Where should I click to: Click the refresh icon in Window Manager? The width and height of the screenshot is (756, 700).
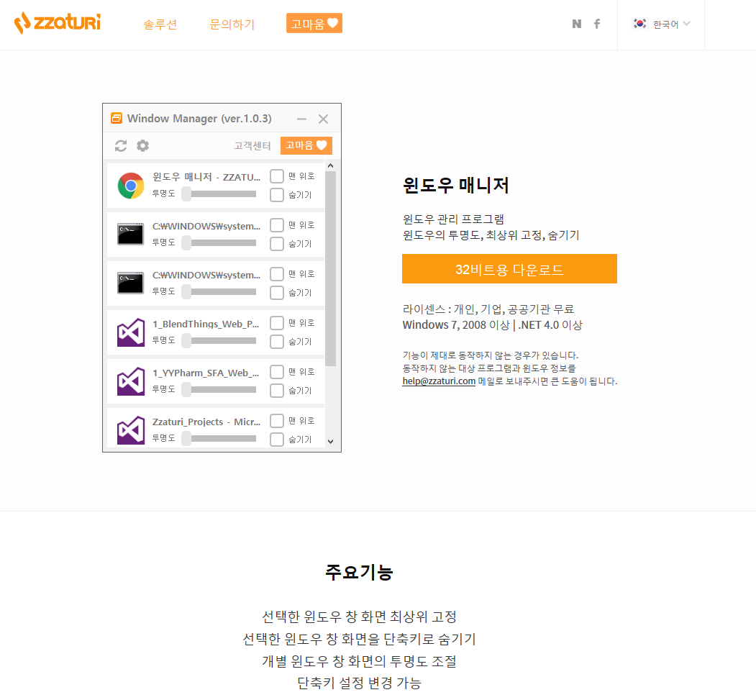click(x=121, y=145)
